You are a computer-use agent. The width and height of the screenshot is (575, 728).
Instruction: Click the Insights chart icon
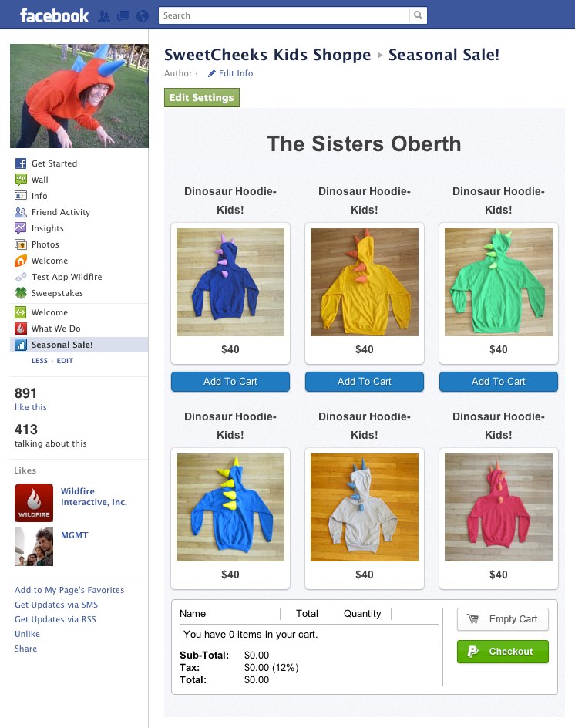tap(20, 228)
